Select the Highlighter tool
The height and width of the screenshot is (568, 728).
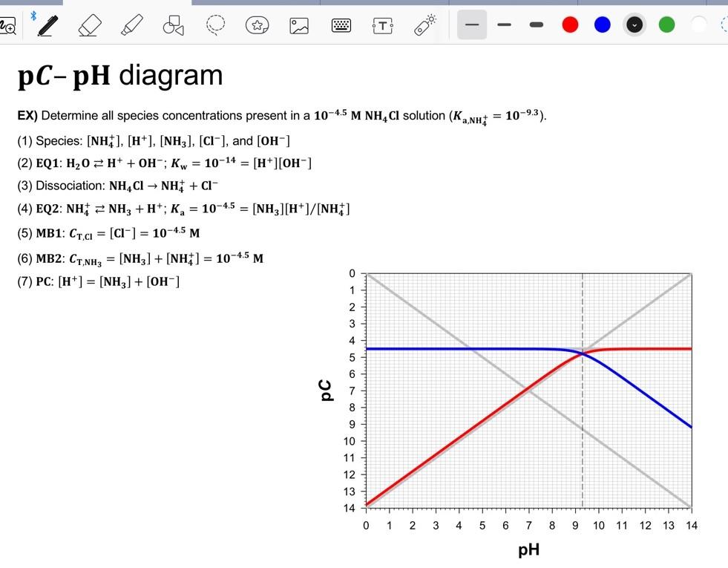pyautogui.click(x=132, y=25)
